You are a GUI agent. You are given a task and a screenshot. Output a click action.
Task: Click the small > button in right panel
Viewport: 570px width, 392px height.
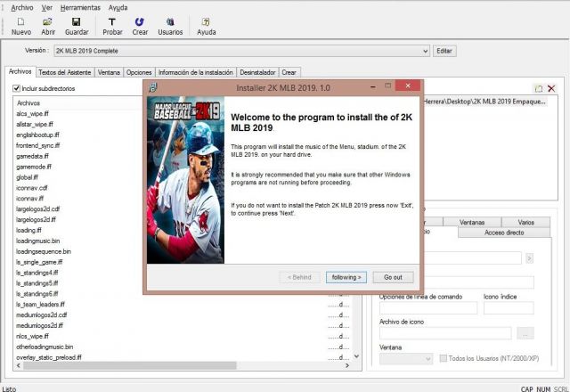529,258
